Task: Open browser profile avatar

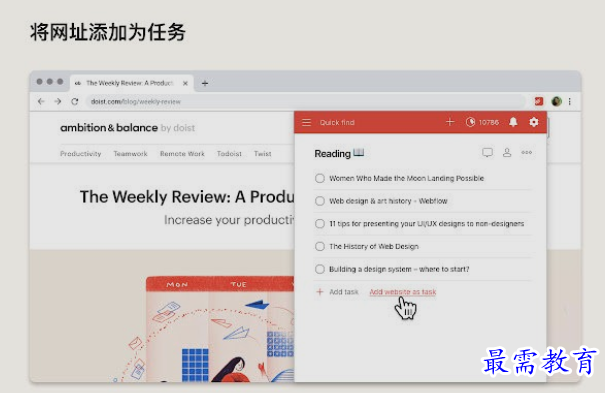Action: 556,101
